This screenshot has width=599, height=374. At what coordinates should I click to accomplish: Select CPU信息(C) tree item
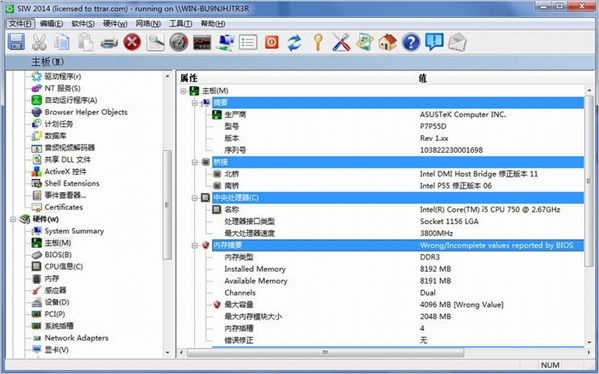coord(63,266)
